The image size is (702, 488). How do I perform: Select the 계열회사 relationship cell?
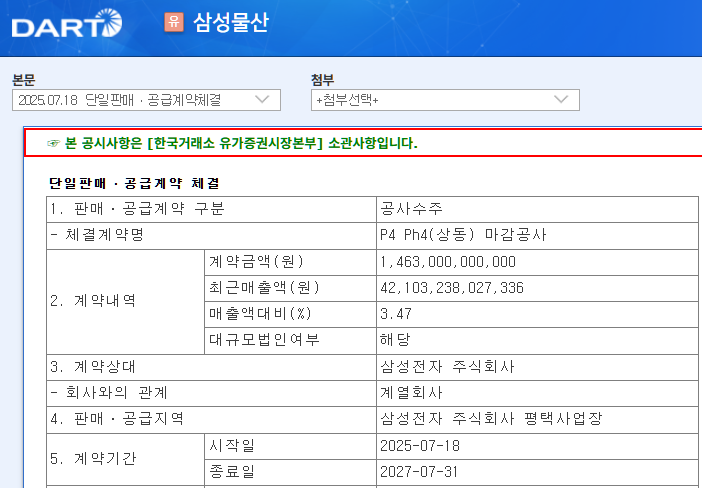537,393
